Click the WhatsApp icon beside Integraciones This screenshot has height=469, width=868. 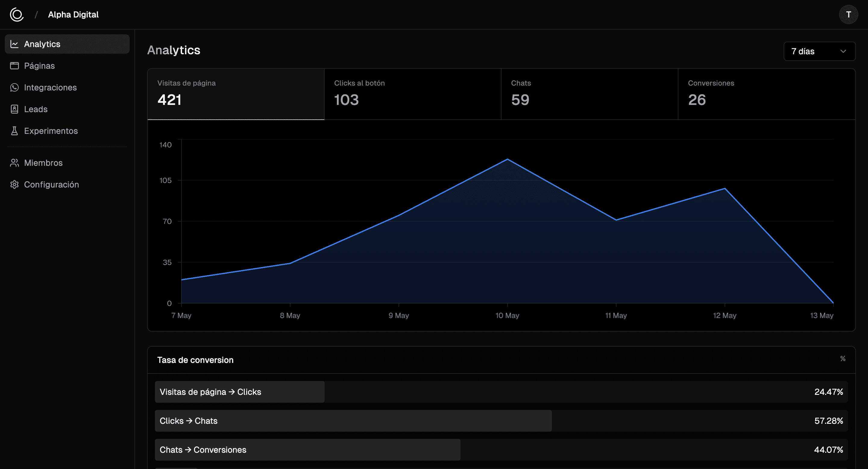(x=14, y=88)
